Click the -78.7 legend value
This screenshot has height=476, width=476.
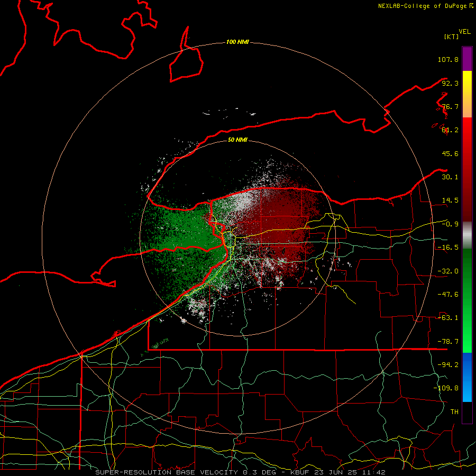[x=448, y=342]
